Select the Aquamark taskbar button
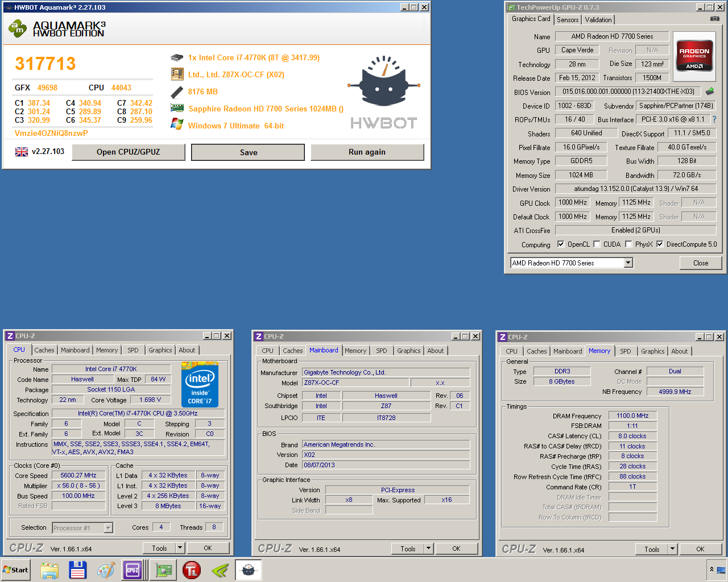728x582 pixels. pos(248,570)
